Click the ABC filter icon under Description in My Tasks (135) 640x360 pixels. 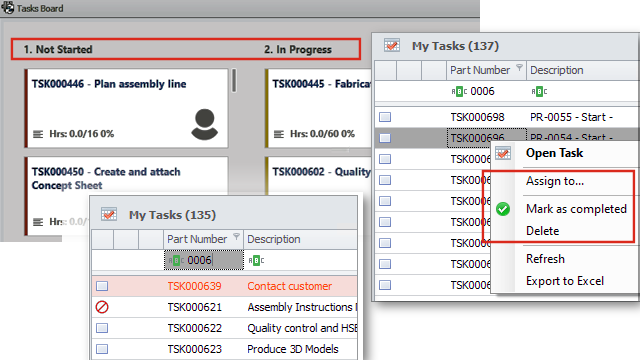[x=256, y=260]
